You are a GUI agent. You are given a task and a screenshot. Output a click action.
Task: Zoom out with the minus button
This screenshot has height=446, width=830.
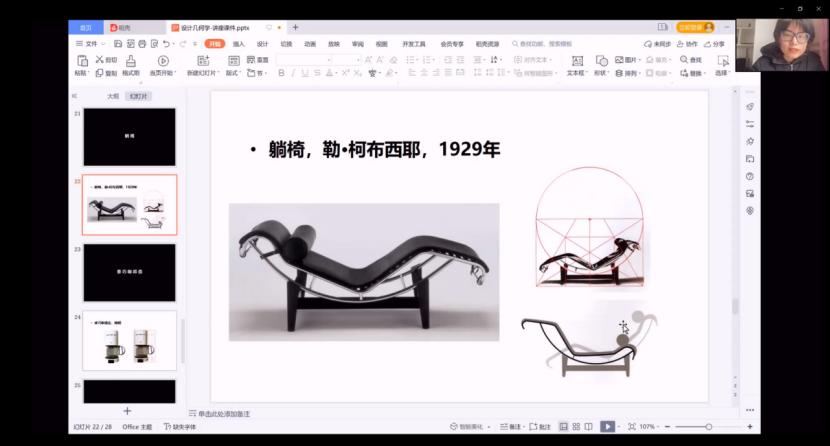point(667,426)
